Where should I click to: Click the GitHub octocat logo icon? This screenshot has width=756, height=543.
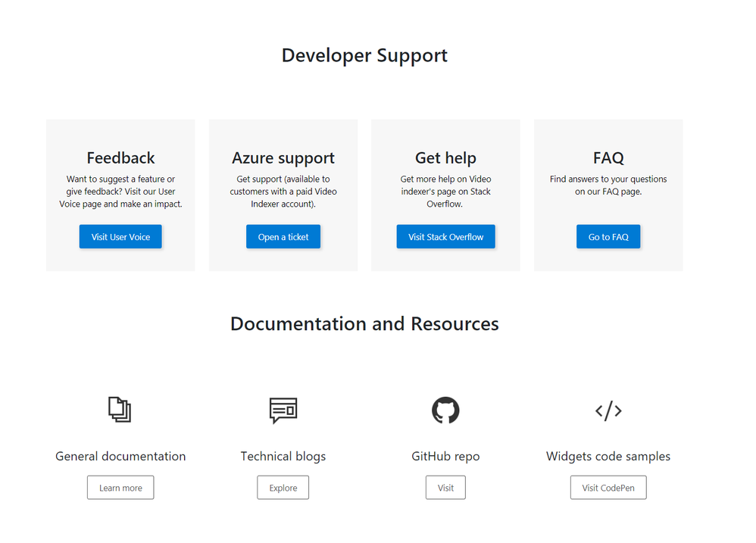coord(445,410)
